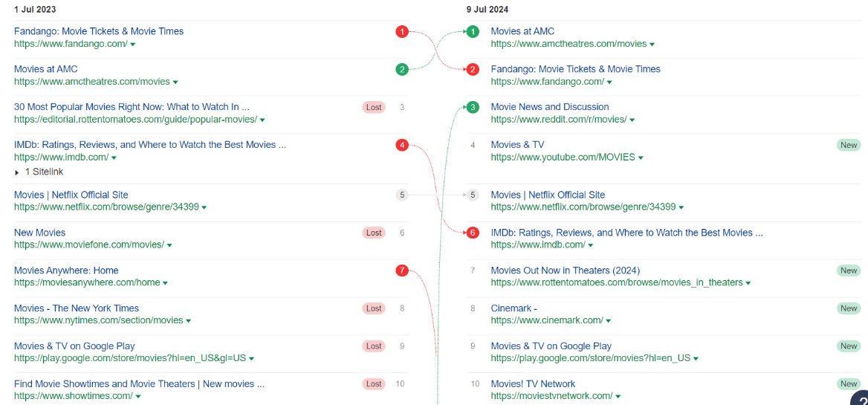Click green position 3 badge for Reddit movies
Image resolution: width=868 pixels, height=405 pixels.
(x=472, y=107)
